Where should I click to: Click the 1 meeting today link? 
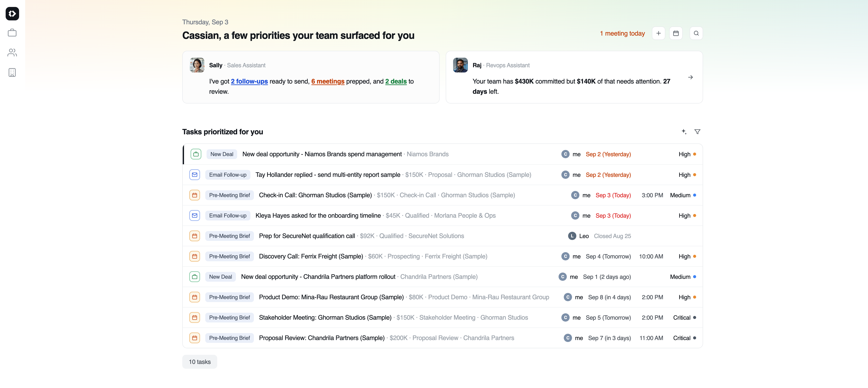click(622, 33)
